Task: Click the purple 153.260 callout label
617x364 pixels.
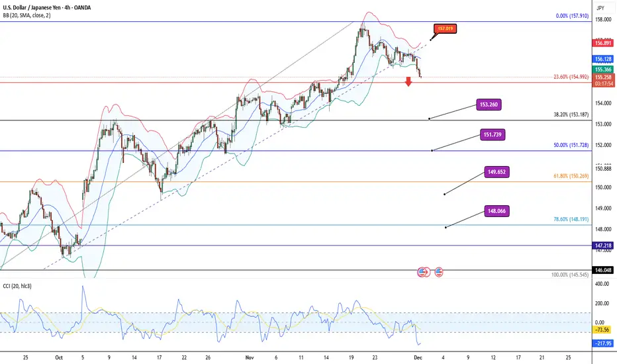Action: click(489, 105)
